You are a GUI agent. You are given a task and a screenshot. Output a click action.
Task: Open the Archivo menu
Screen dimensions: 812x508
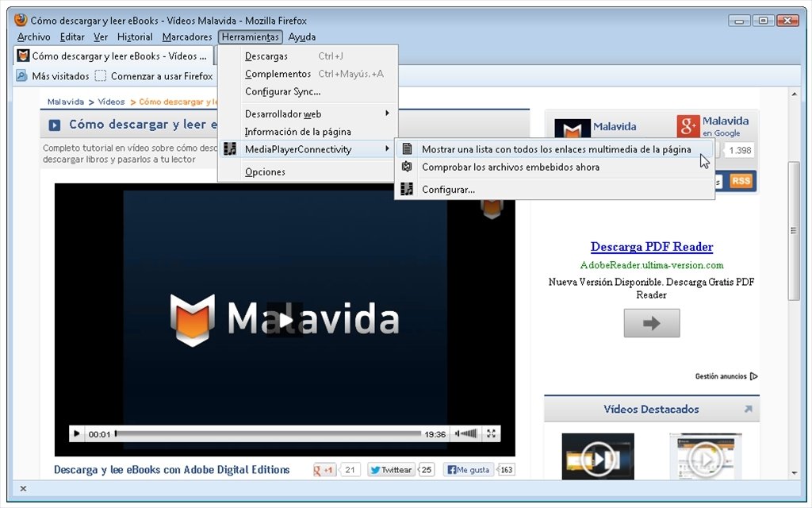(33, 37)
